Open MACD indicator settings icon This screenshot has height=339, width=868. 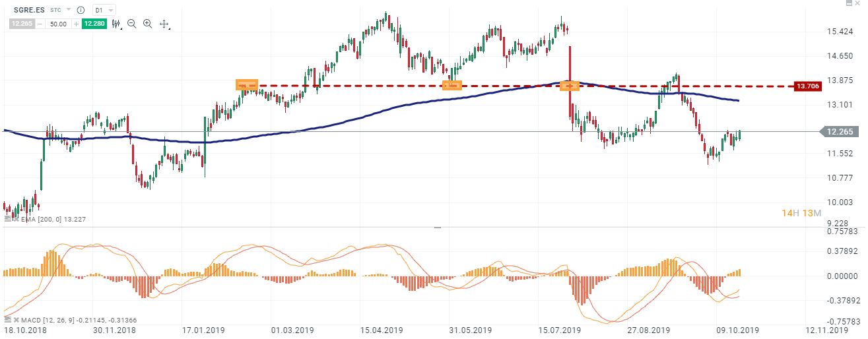pyautogui.click(x=7, y=320)
